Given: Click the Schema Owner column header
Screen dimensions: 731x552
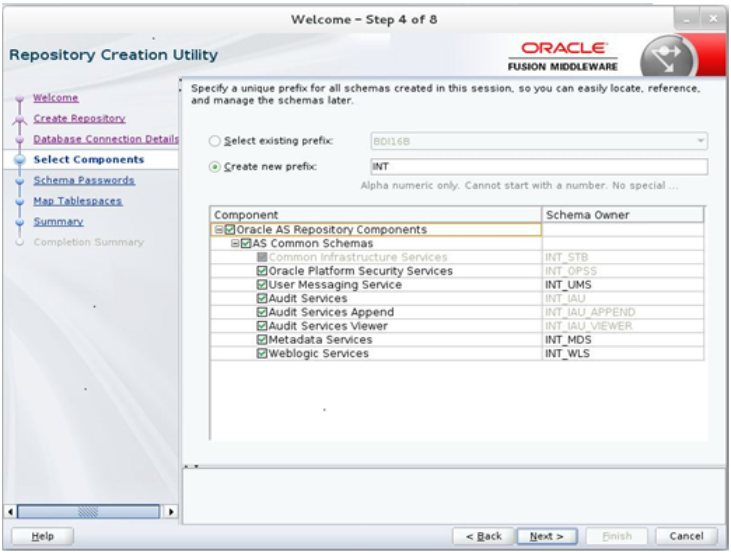Looking at the screenshot, I should click(x=623, y=214).
